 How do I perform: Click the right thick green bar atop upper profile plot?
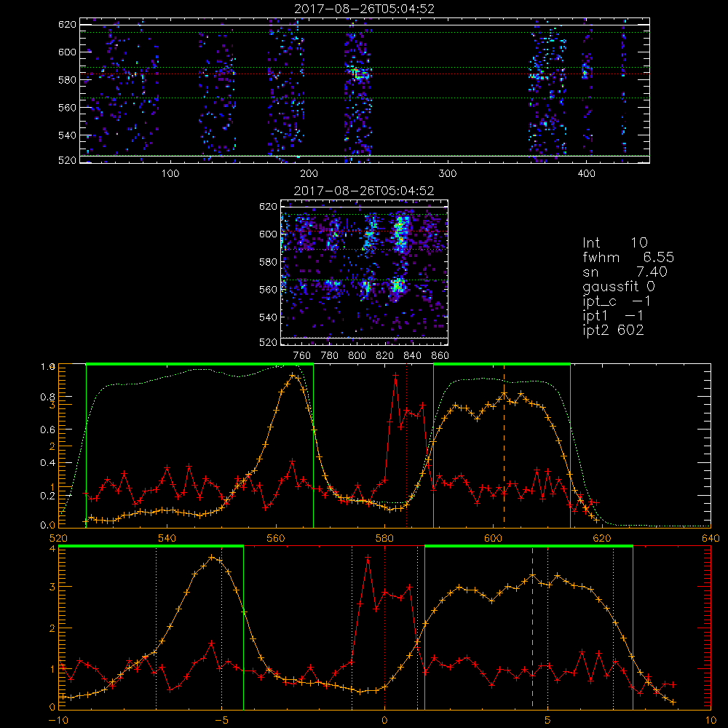pyautogui.click(x=502, y=364)
